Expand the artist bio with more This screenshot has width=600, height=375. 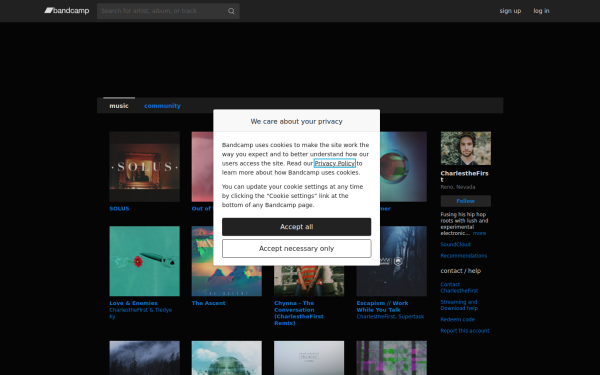(479, 233)
